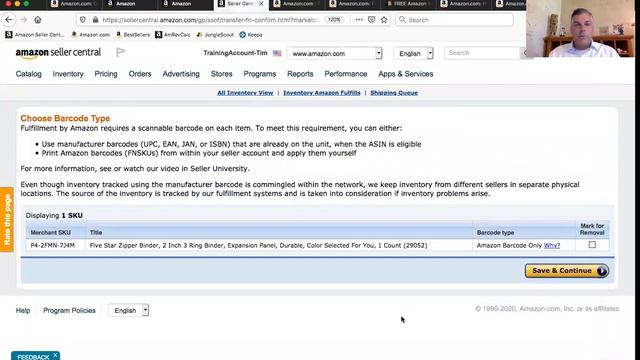The image size is (640, 360).
Task: Open the BestSellers bookmark
Action: tap(133, 35)
